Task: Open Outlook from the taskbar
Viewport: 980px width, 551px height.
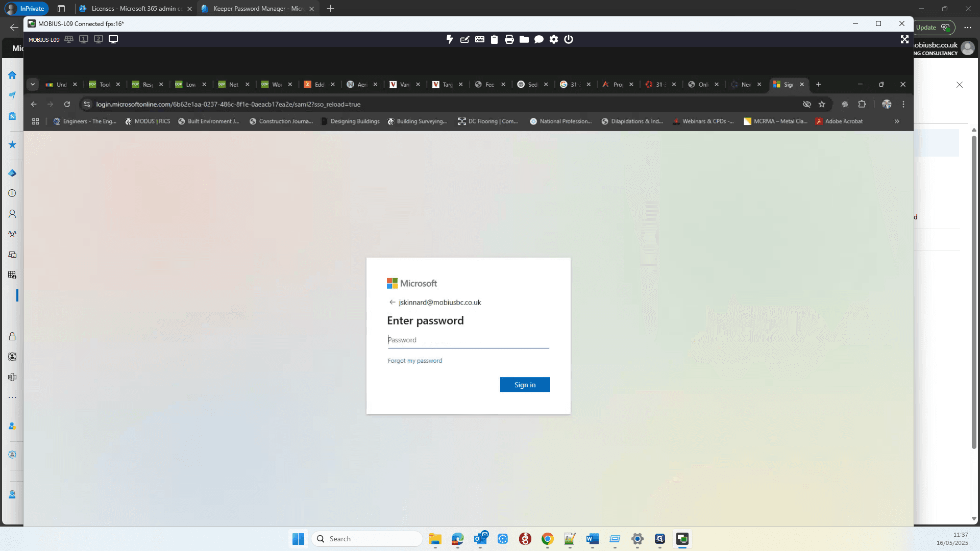Action: click(x=480, y=539)
